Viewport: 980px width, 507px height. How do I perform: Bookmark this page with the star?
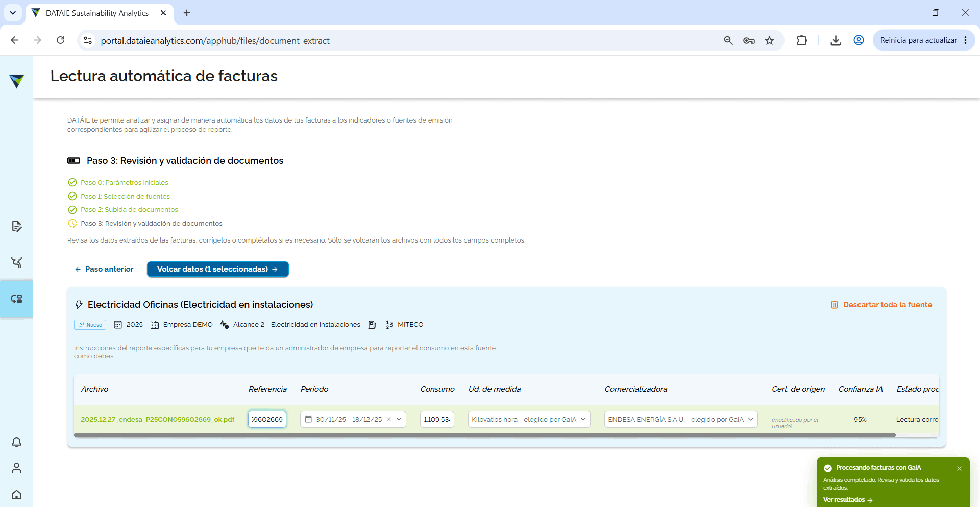click(769, 40)
